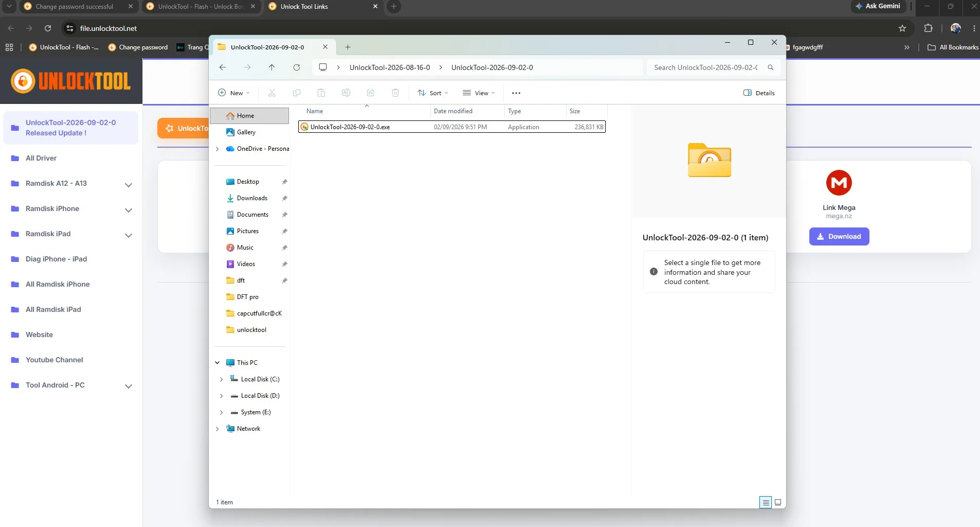
Task: Open Change password bookmark
Action: point(138,47)
